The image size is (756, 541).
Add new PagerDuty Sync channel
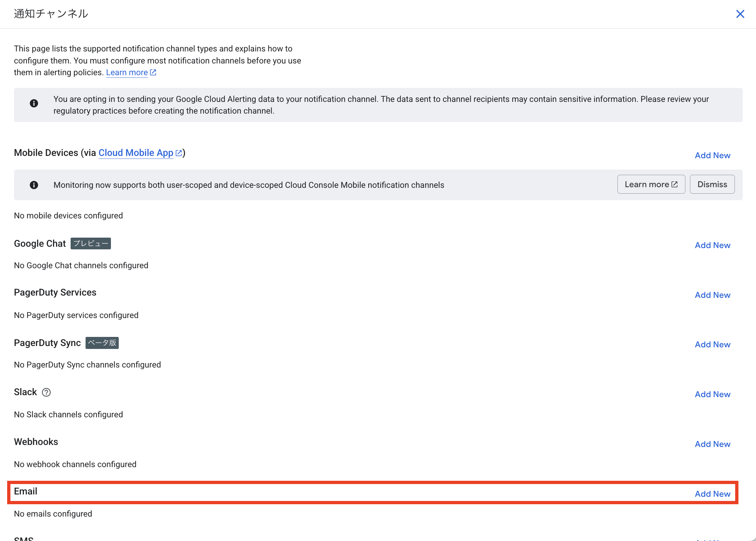click(x=712, y=344)
